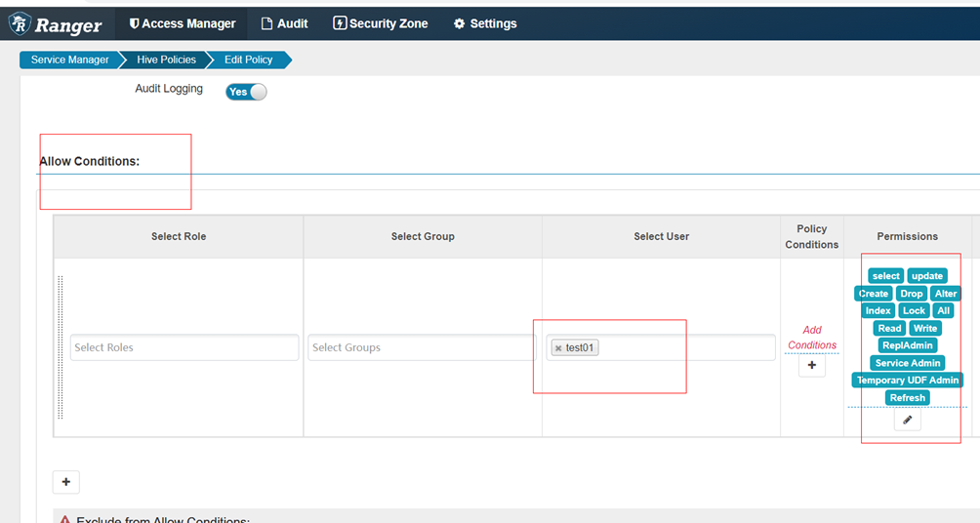Click the Ranger logo icon
This screenshot has height=523, width=980.
20,23
